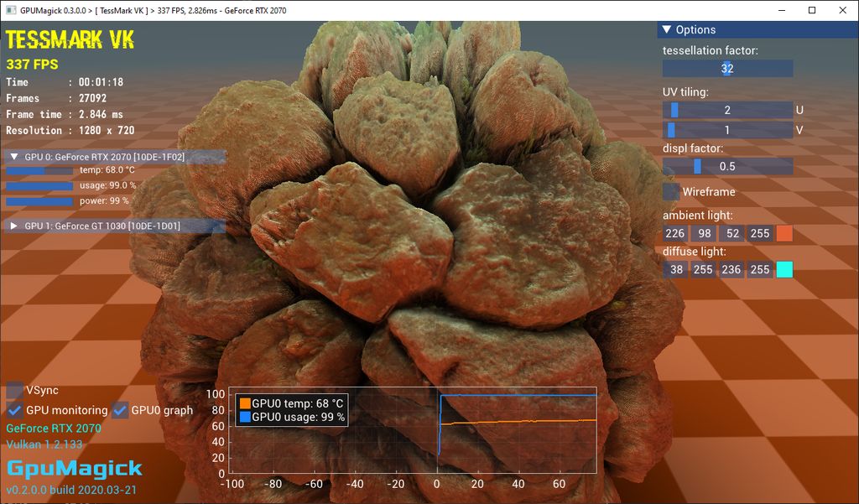Click the UV tiling V slider

click(x=727, y=130)
